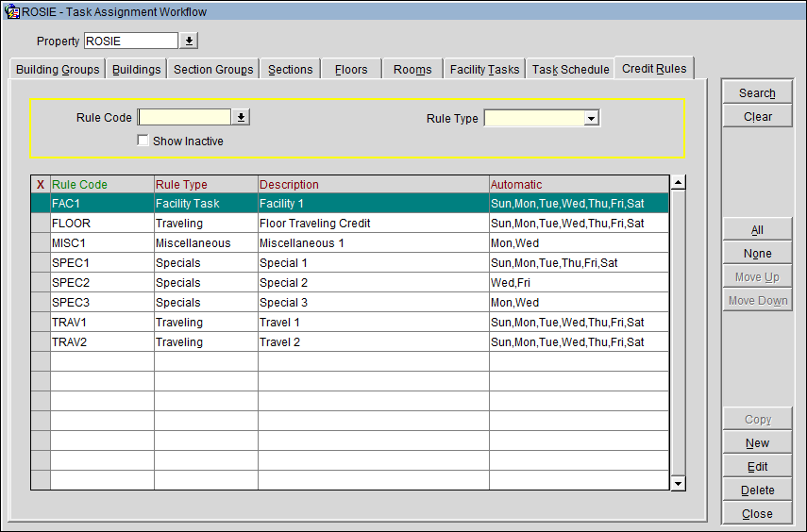Go to the Building Groups tab
This screenshot has width=807, height=532.
(58, 69)
